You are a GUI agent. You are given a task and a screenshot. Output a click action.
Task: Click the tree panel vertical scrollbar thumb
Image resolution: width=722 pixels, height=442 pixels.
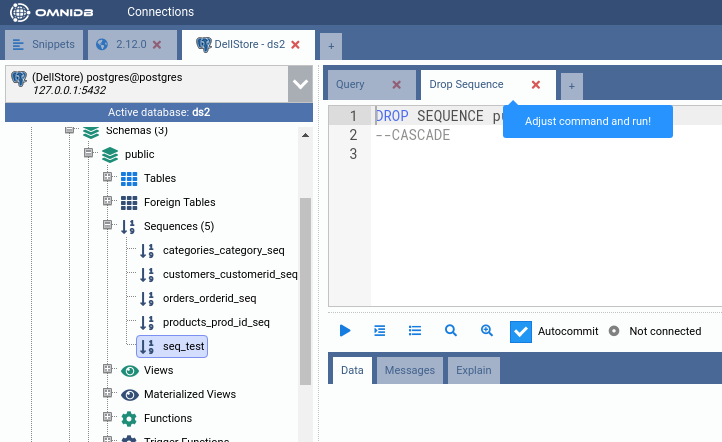point(305,291)
